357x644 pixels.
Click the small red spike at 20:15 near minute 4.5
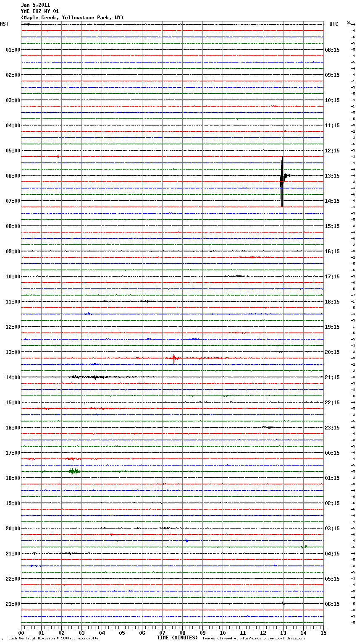111,534
